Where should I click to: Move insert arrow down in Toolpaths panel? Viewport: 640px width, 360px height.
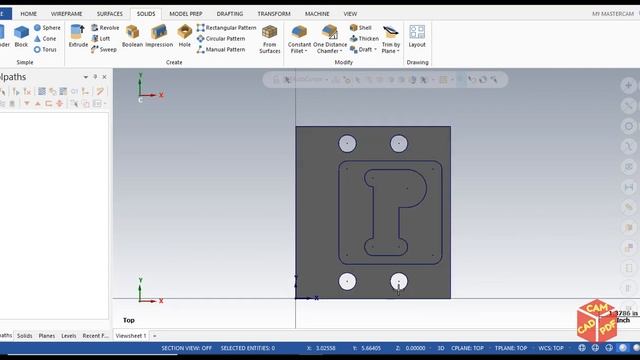[27, 104]
